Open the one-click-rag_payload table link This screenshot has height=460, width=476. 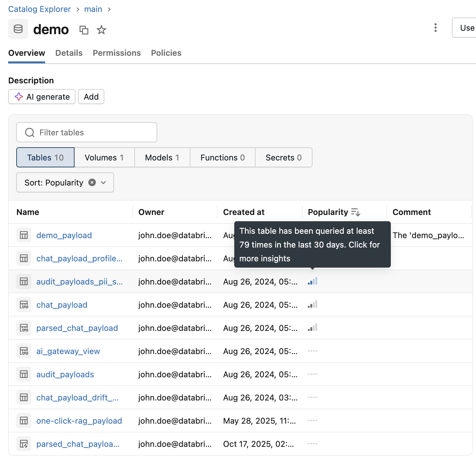[79, 421]
